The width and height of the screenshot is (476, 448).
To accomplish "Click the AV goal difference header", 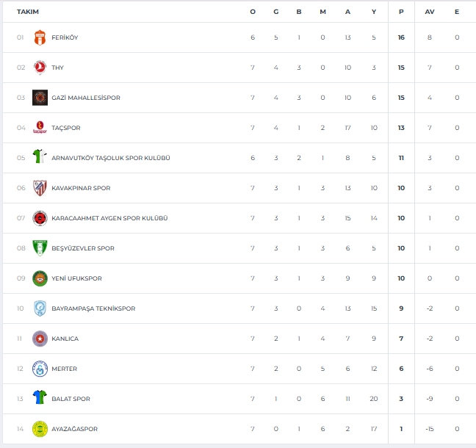I will pyautogui.click(x=429, y=12).
